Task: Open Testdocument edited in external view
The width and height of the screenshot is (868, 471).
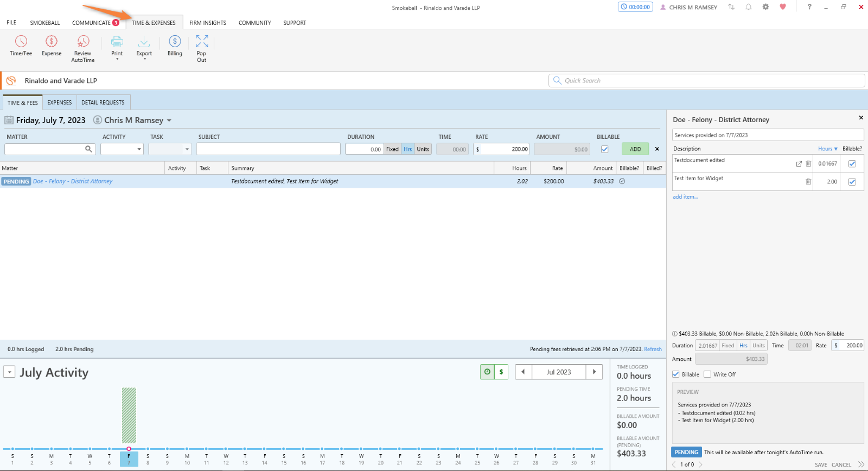Action: point(799,164)
